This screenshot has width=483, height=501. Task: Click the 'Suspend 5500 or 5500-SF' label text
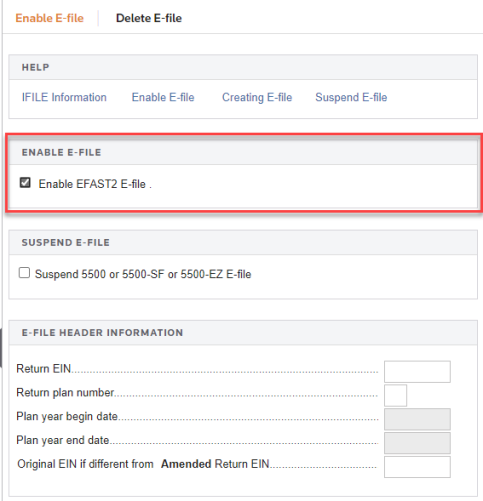100,274
